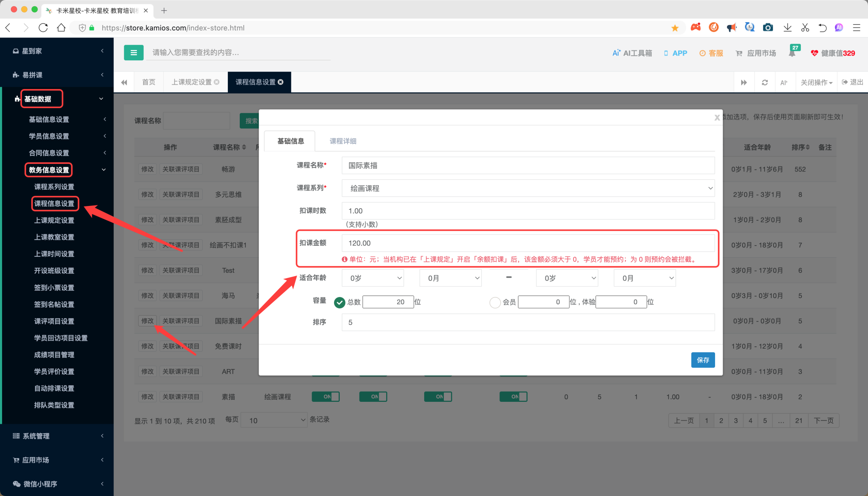Click the top search input box
This screenshot has height=496, width=868.
[x=238, y=53]
